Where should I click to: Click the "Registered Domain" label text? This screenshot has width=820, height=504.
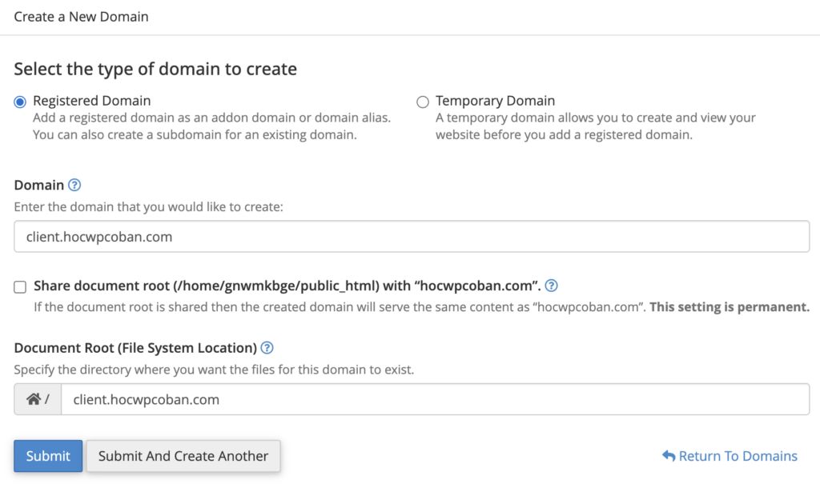[x=91, y=101]
